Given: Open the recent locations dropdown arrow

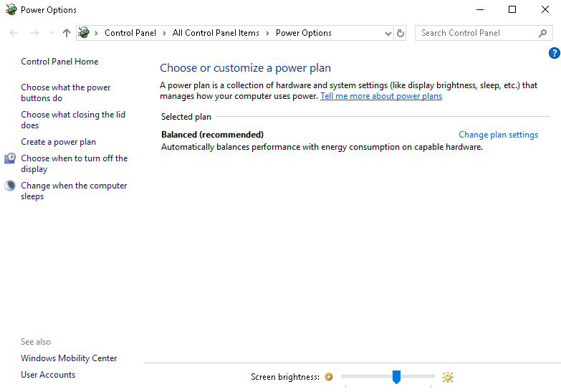Looking at the screenshot, I should pos(52,33).
